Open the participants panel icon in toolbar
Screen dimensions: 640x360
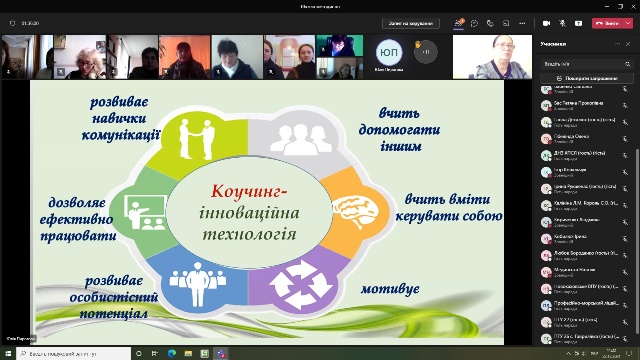[x=458, y=23]
